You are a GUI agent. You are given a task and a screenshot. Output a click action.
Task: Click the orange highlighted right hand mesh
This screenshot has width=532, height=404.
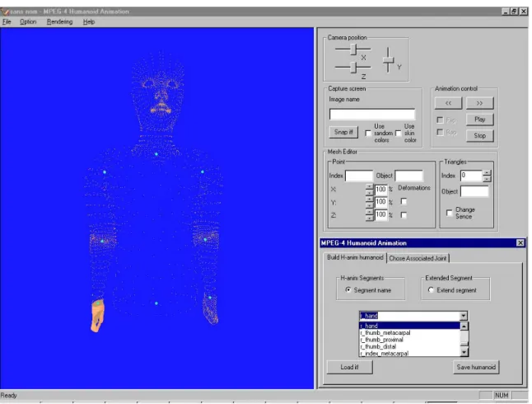pyautogui.click(x=97, y=316)
